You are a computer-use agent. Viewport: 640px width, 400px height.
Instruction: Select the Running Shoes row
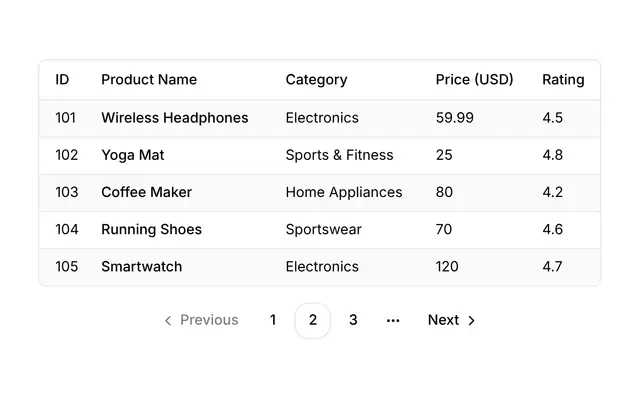tap(320, 230)
